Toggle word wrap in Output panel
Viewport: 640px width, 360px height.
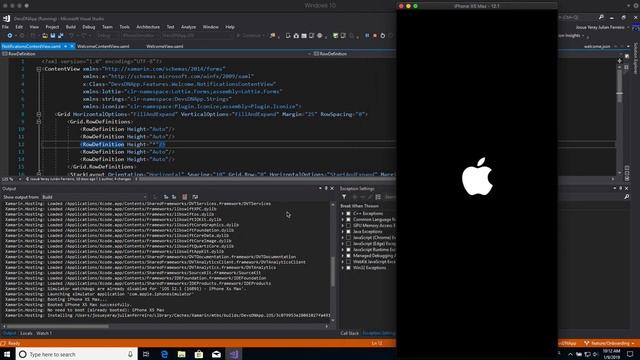(195, 197)
